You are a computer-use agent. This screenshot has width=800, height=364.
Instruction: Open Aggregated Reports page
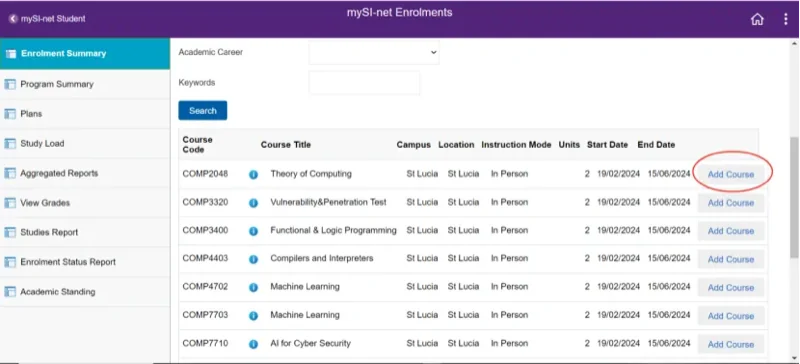click(85, 173)
